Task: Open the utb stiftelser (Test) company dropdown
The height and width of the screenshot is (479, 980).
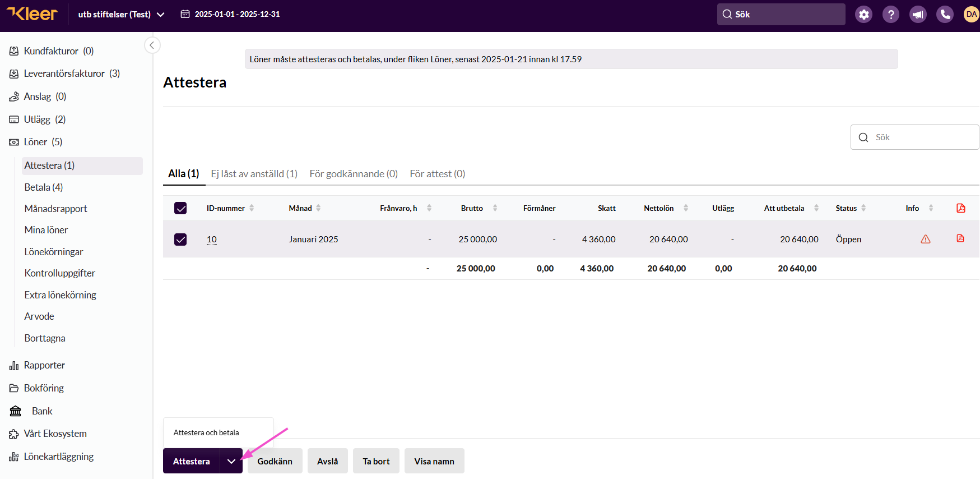Action: (121, 14)
